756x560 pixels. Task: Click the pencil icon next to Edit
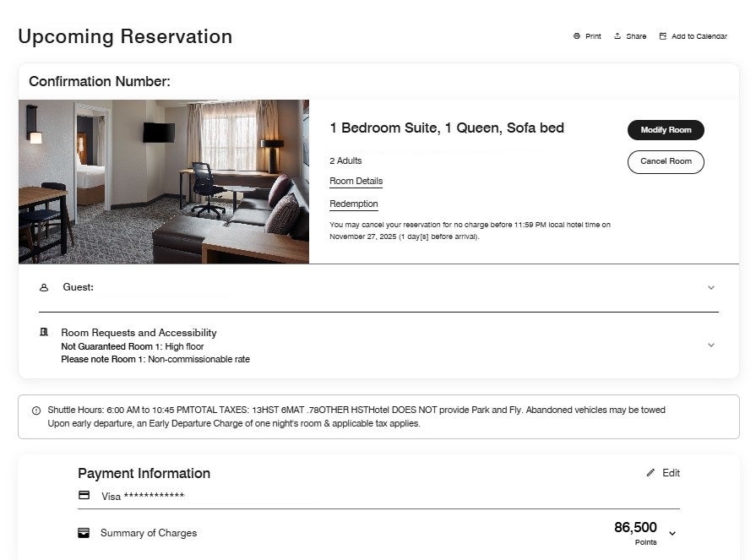(x=650, y=473)
